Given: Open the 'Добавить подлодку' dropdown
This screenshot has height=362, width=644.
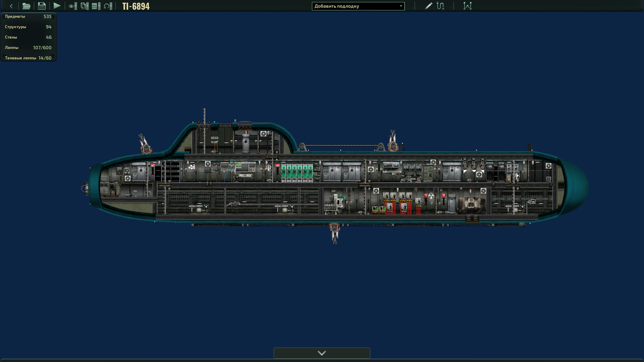Looking at the screenshot, I should 358,6.
